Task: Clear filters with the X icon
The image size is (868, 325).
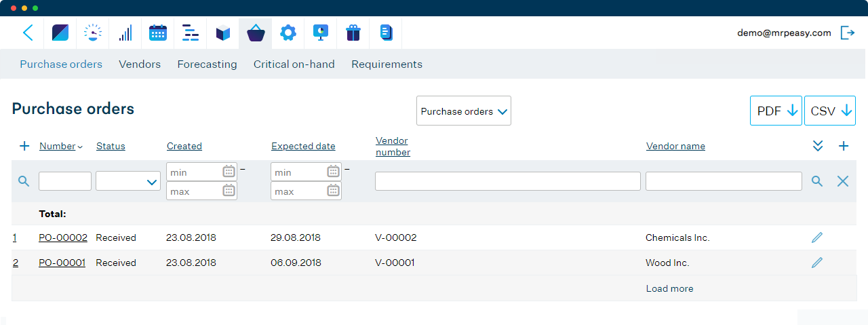Action: tap(843, 181)
